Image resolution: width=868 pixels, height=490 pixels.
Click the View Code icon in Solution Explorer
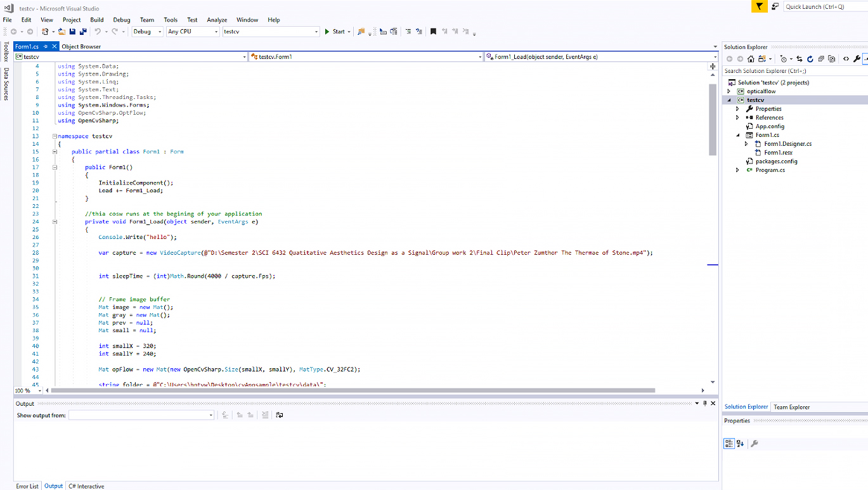(846, 59)
